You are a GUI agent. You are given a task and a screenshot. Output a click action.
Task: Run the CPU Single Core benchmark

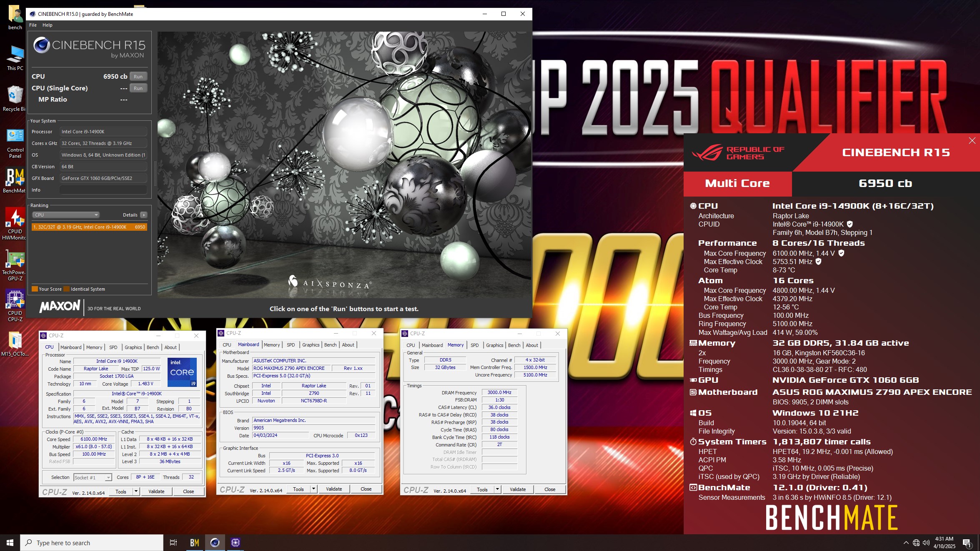[138, 88]
